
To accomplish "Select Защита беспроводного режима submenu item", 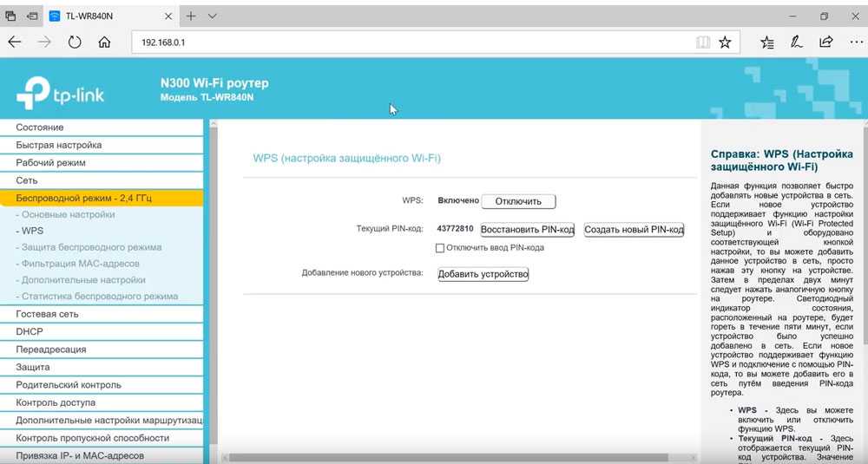I will (x=91, y=247).
